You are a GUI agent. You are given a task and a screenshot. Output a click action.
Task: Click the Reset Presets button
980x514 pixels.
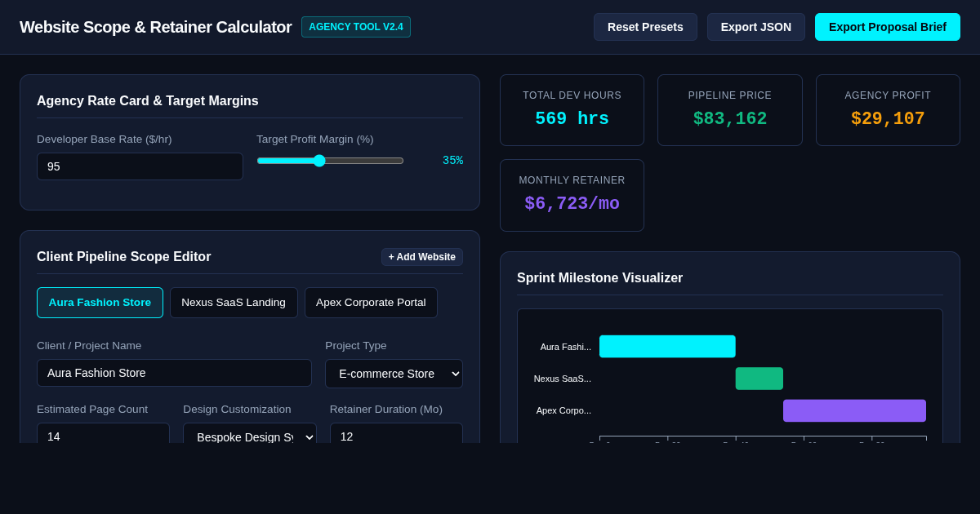(x=645, y=27)
